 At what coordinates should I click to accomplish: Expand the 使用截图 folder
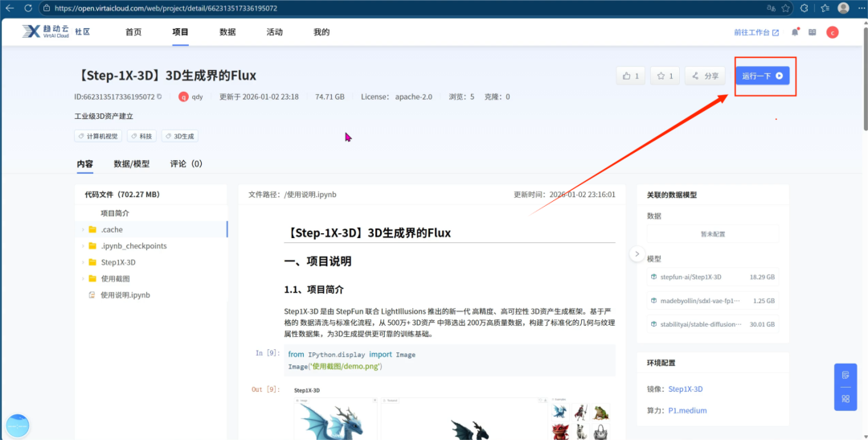point(83,278)
